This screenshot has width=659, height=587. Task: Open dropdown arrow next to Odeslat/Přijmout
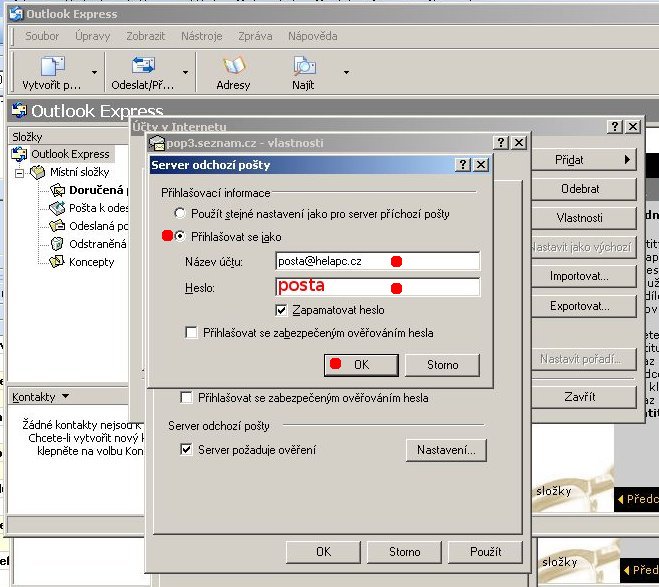point(185,72)
